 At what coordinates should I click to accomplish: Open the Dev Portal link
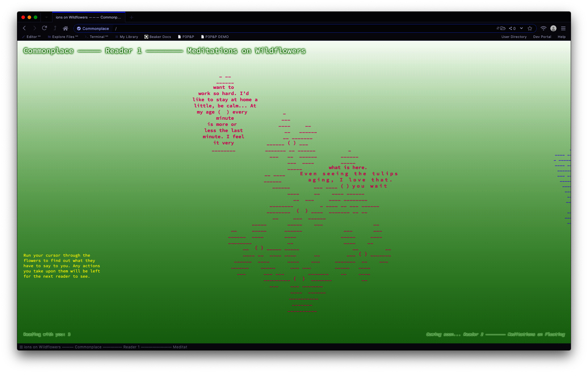542,37
